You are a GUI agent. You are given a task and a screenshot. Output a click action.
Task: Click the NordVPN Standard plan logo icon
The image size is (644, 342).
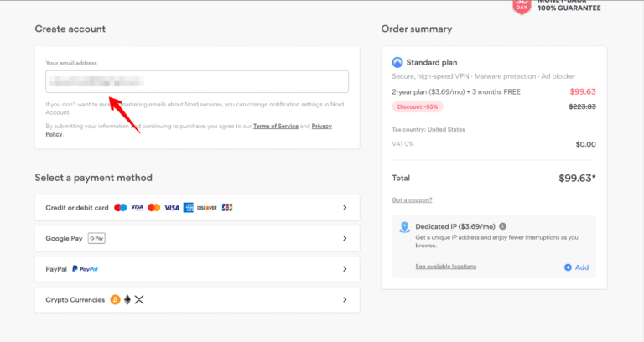click(397, 62)
